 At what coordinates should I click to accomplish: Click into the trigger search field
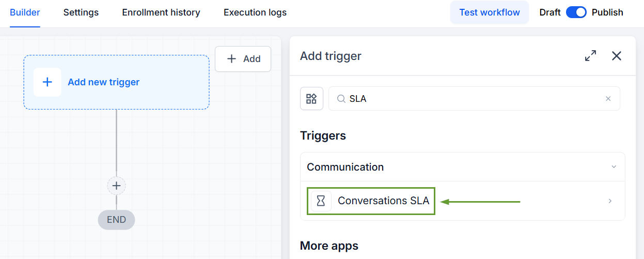pyautogui.click(x=474, y=98)
